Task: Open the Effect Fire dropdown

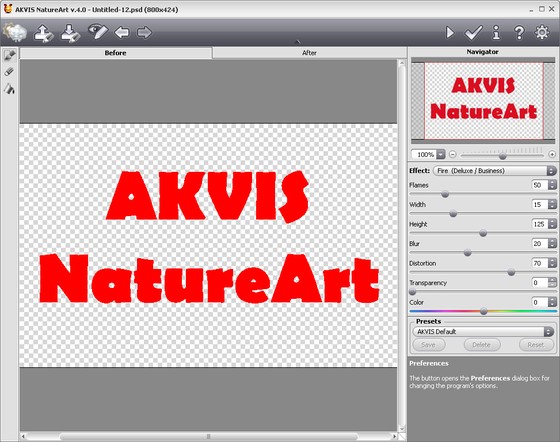Action: 494,171
